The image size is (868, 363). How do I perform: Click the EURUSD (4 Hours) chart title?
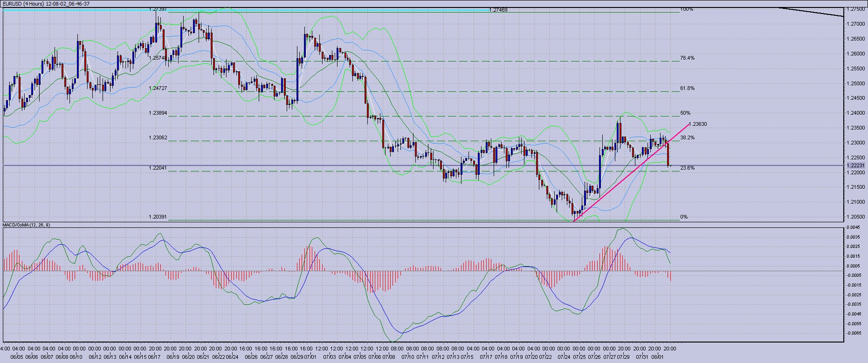click(x=46, y=3)
